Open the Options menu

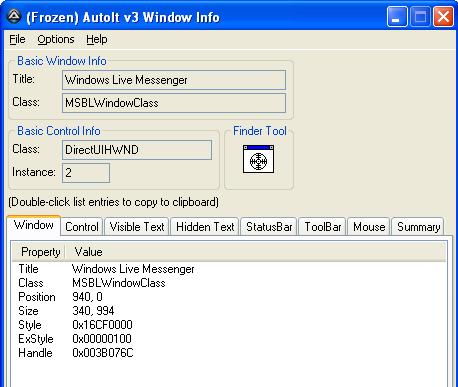56,39
